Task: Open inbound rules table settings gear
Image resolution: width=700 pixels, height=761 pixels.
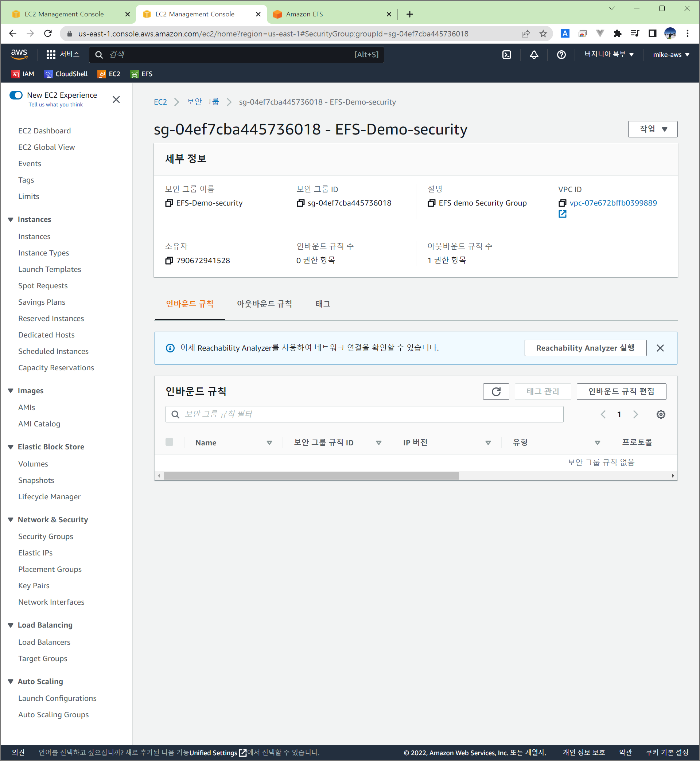Action: click(x=661, y=414)
